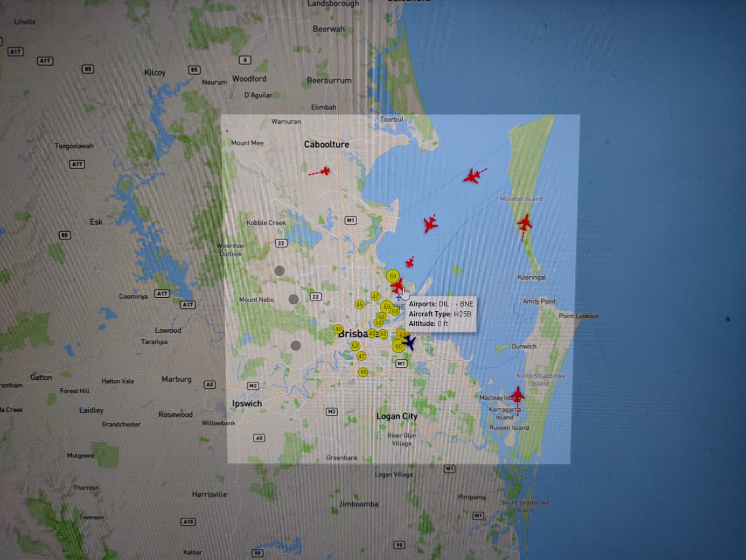Select the yellow marker labeled 48
Screen dimensions: 746x560
point(372,334)
